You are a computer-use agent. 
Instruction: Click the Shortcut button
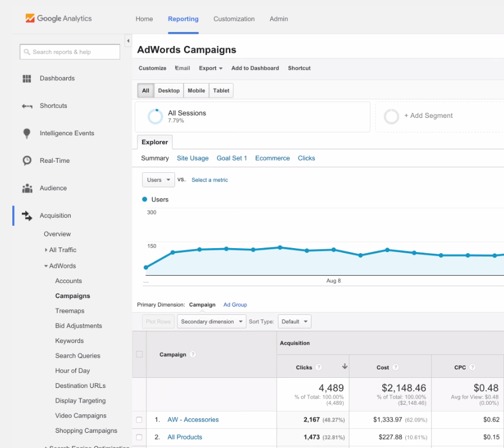point(299,68)
